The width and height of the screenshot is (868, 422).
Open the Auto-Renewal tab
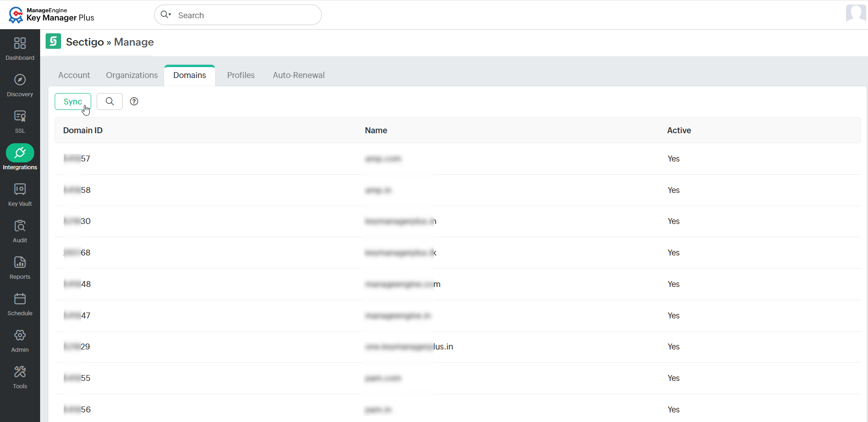tap(299, 75)
